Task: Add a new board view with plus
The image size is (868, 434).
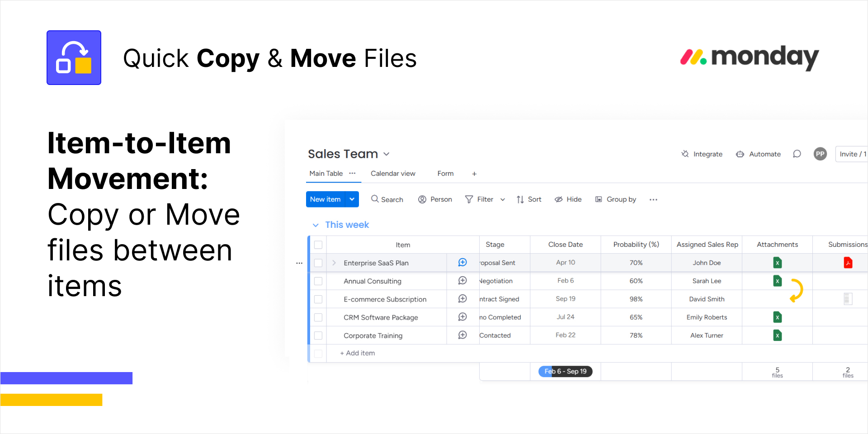Action: [474, 174]
